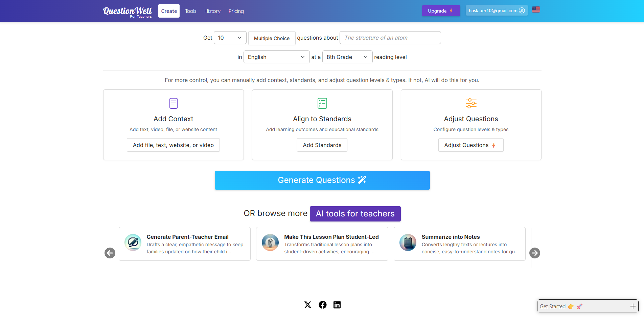Open the Summarize into Notes tool card

point(459,244)
